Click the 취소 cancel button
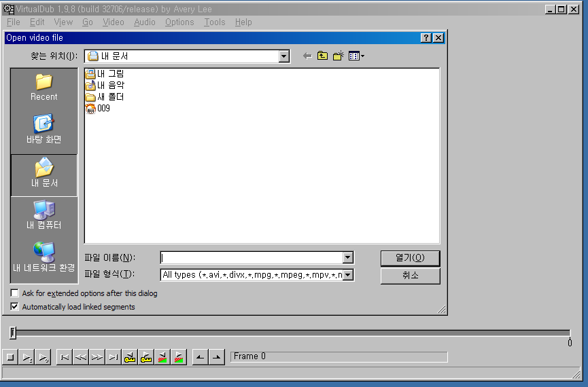Image resolution: width=588 pixels, height=387 pixels. (x=411, y=276)
